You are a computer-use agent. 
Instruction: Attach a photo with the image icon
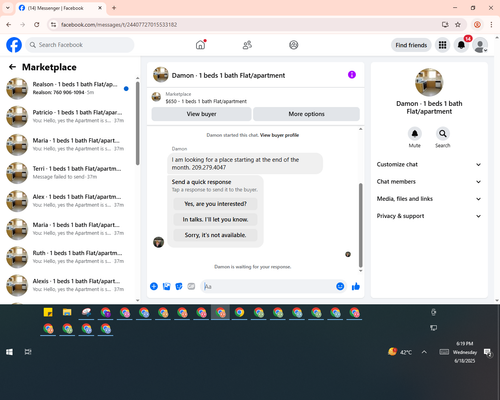tap(166, 286)
